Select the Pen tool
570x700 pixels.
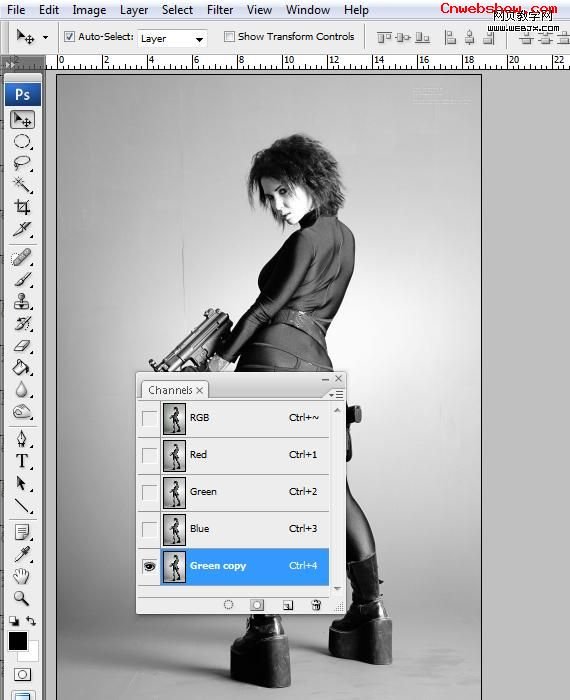click(x=22, y=438)
